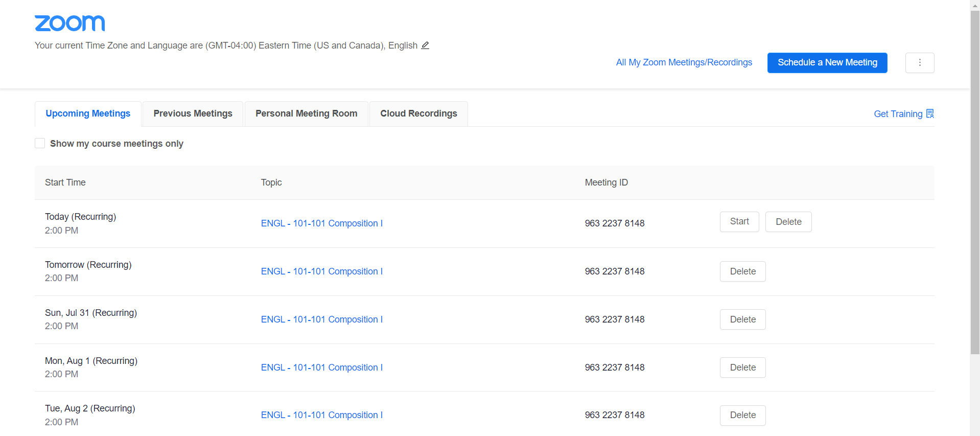The height and width of the screenshot is (436, 980).
Task: Open Tue, Aug 2 Composition I topic link
Action: [322, 415]
